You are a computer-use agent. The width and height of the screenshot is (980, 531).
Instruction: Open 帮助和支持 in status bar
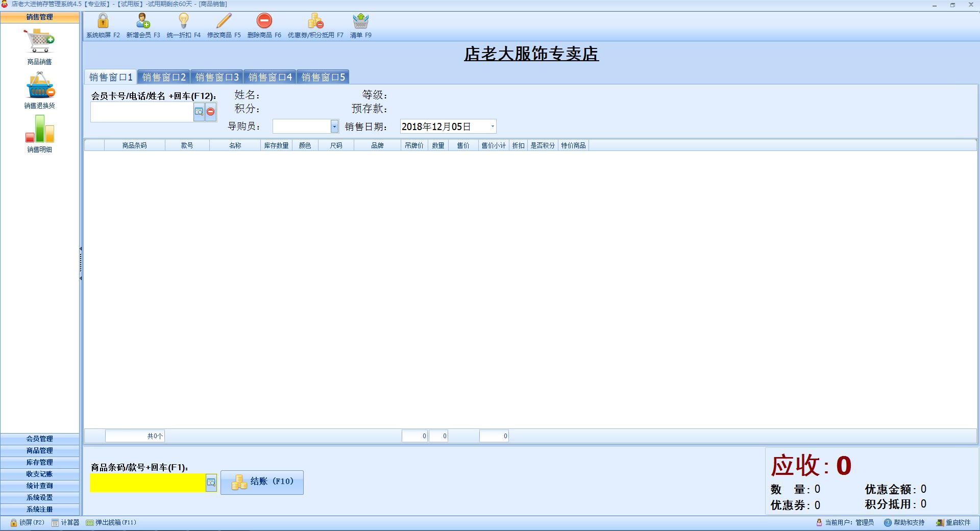pyautogui.click(x=904, y=523)
